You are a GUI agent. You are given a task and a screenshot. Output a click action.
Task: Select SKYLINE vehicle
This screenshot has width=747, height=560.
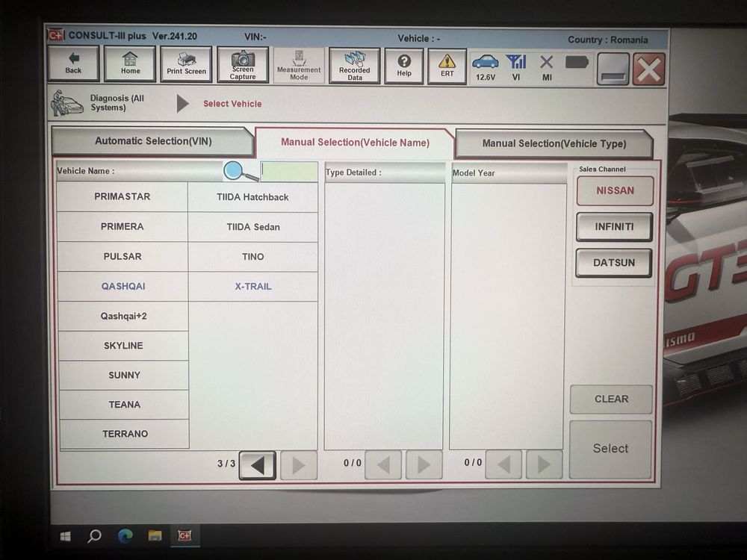pos(123,346)
